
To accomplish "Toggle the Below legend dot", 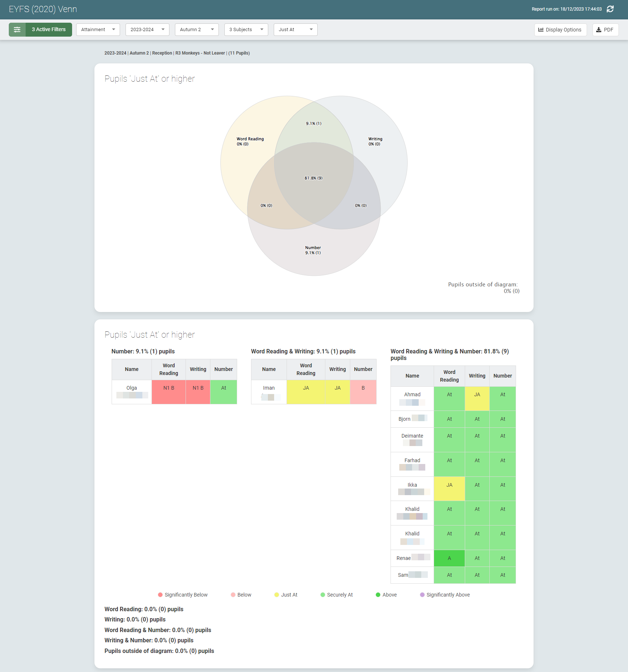I will (233, 595).
